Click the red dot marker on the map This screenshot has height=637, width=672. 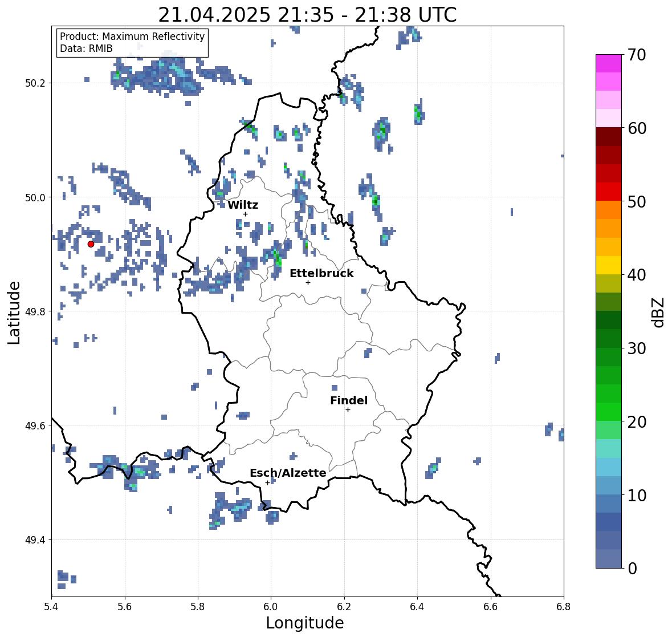91,244
